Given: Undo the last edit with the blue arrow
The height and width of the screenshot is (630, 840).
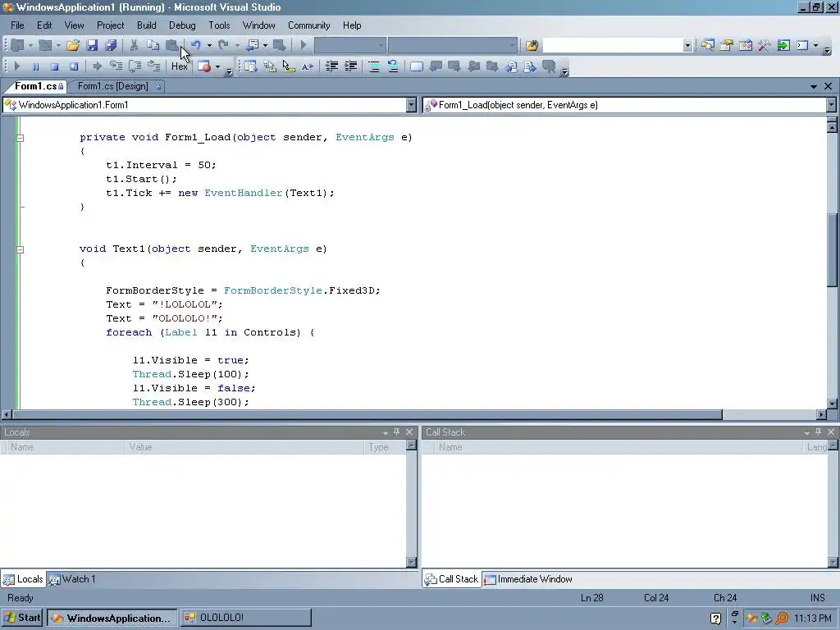Looking at the screenshot, I should [195, 46].
